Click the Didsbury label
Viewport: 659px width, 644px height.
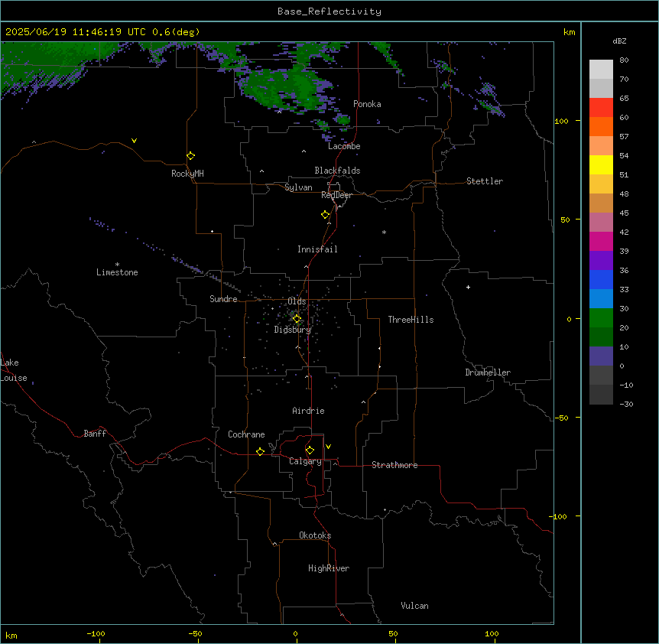click(x=293, y=330)
